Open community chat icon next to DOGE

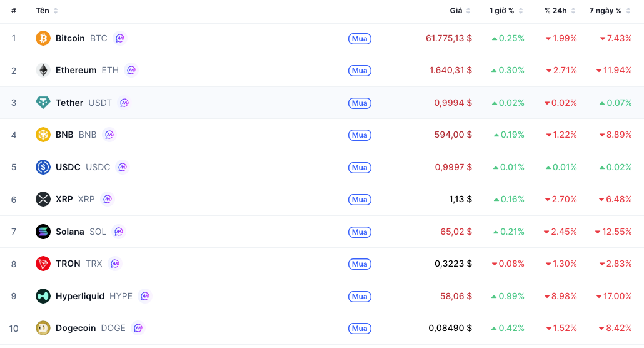pyautogui.click(x=138, y=328)
